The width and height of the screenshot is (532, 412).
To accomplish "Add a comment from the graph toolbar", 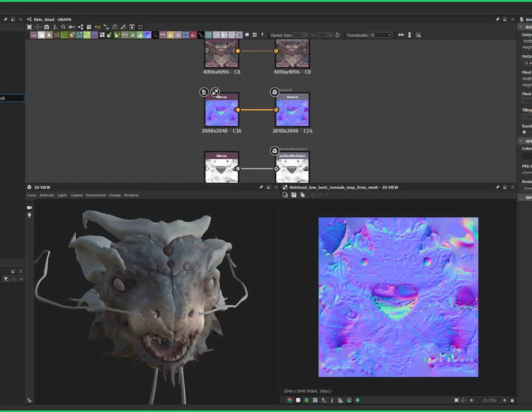I will (247, 35).
